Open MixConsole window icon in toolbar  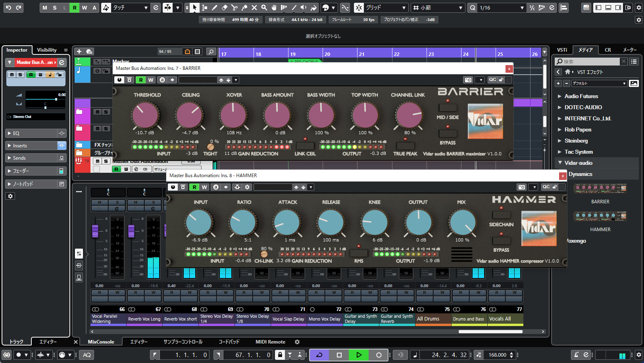click(x=586, y=8)
